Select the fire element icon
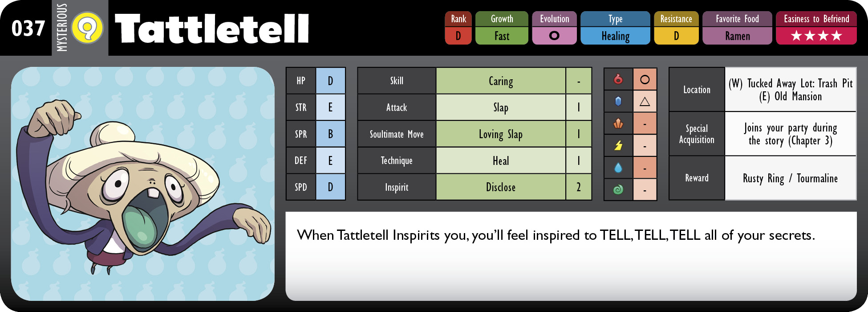Image resolution: width=868 pixels, height=312 pixels. (x=618, y=79)
